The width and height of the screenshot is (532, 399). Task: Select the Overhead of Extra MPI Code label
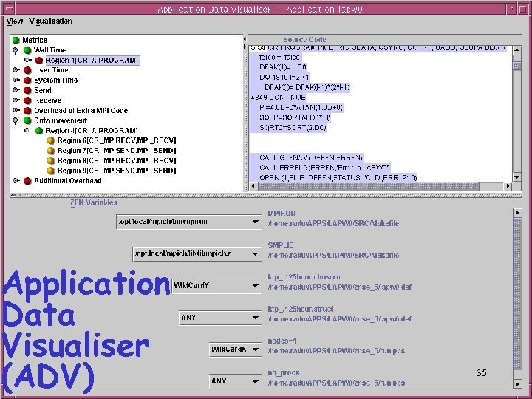pyautogui.click(x=81, y=110)
